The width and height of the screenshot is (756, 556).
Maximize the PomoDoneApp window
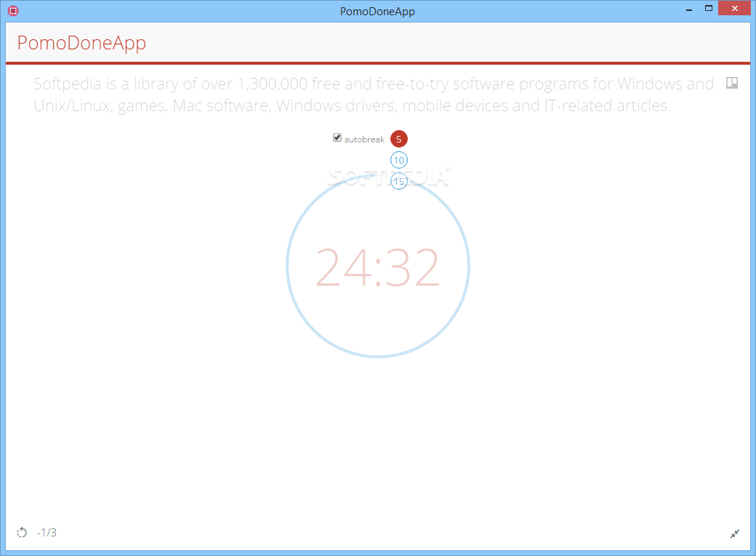tap(708, 8)
